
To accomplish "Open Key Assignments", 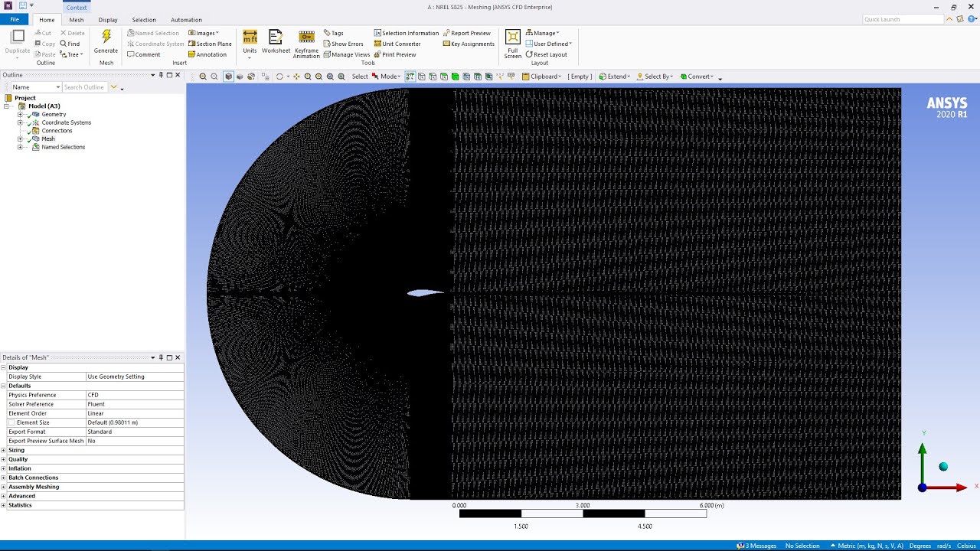I will point(469,44).
